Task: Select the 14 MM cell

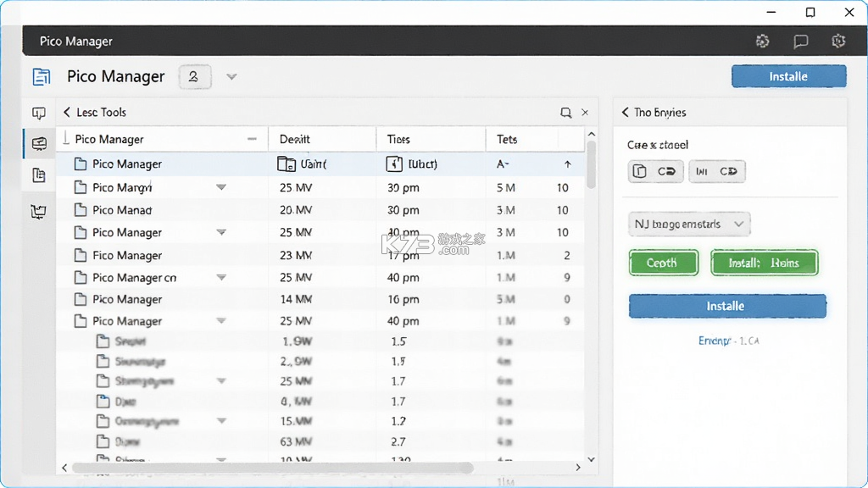Action: 296,299
